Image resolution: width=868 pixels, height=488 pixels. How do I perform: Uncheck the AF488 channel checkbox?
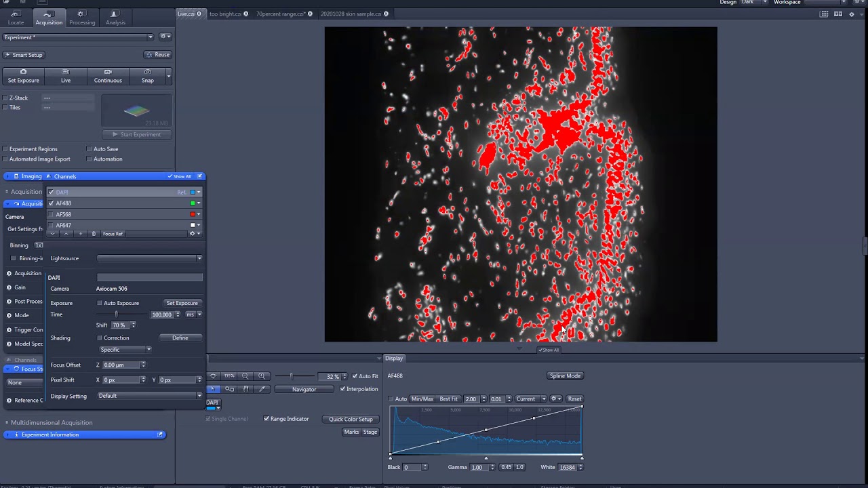point(51,203)
